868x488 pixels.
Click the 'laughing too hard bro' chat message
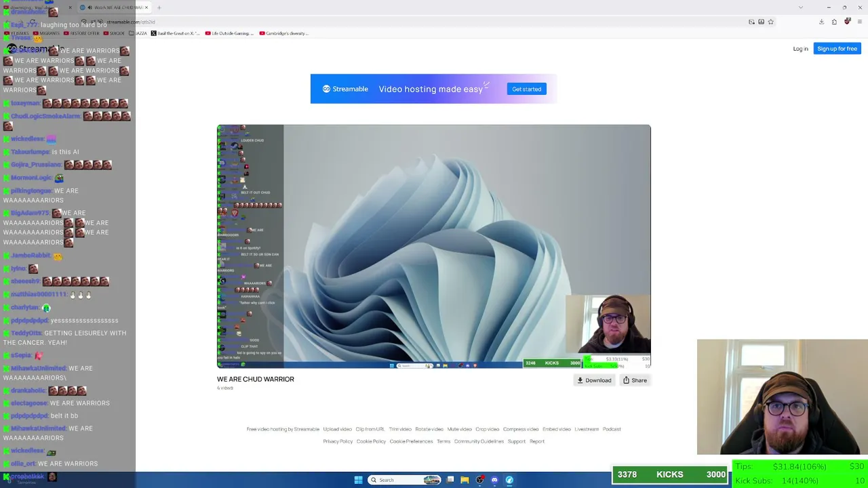[x=74, y=25]
